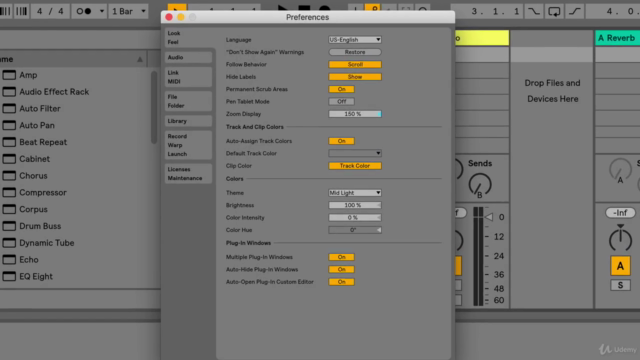Open Link MIDI preferences tab
640x360 pixels.
coord(189,77)
